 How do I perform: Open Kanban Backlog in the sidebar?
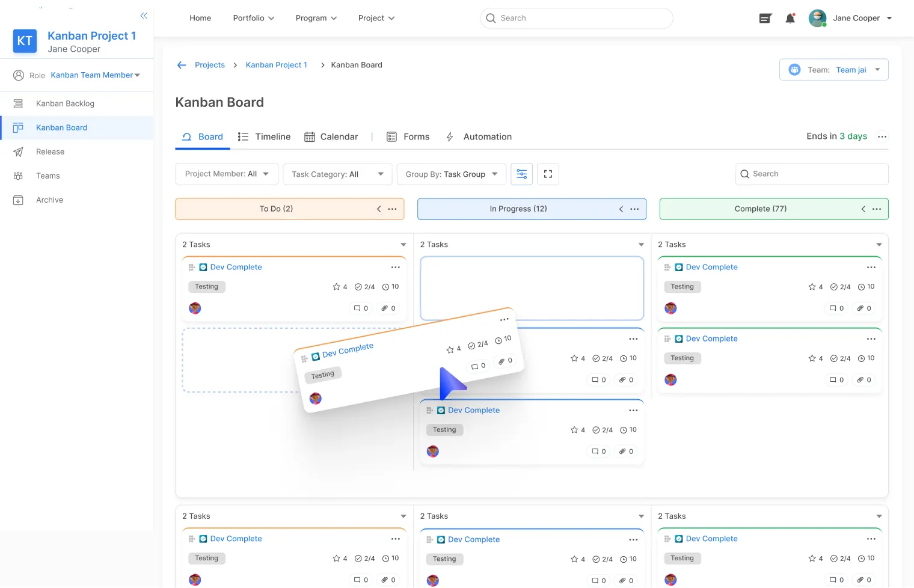(x=65, y=103)
